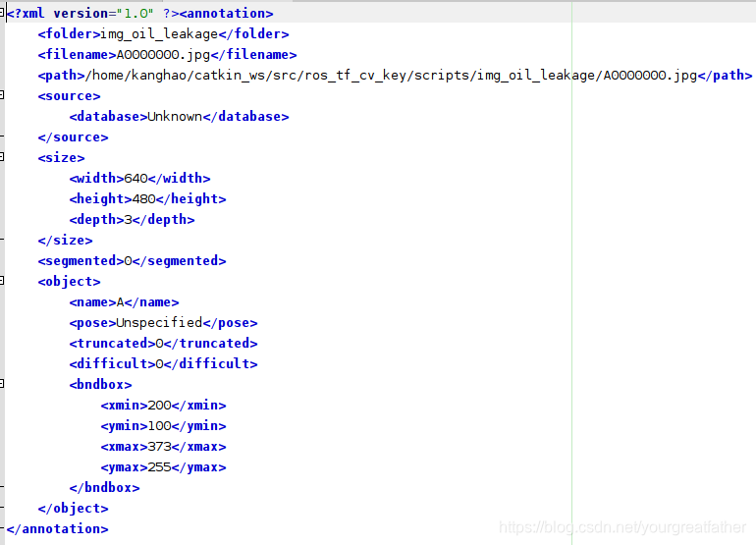
Task: Click the xmin value 200
Action: (160, 406)
